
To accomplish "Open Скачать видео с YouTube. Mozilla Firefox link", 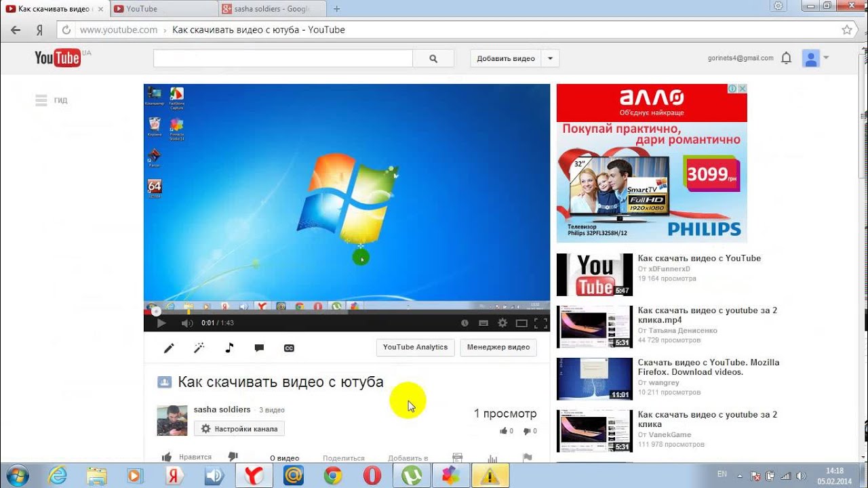I will pos(709,367).
